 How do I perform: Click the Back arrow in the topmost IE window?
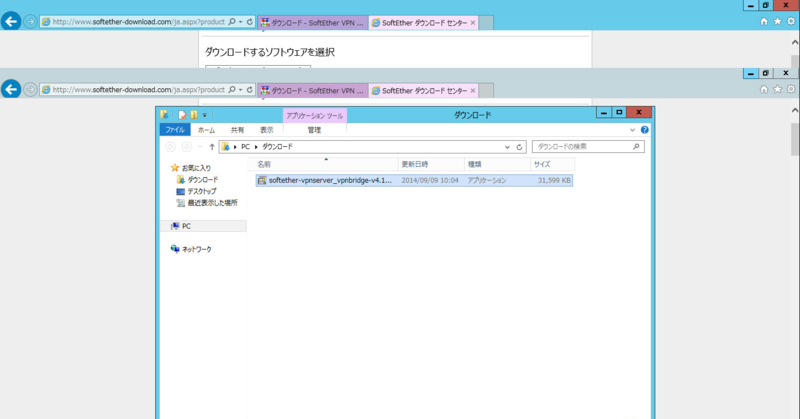point(11,21)
